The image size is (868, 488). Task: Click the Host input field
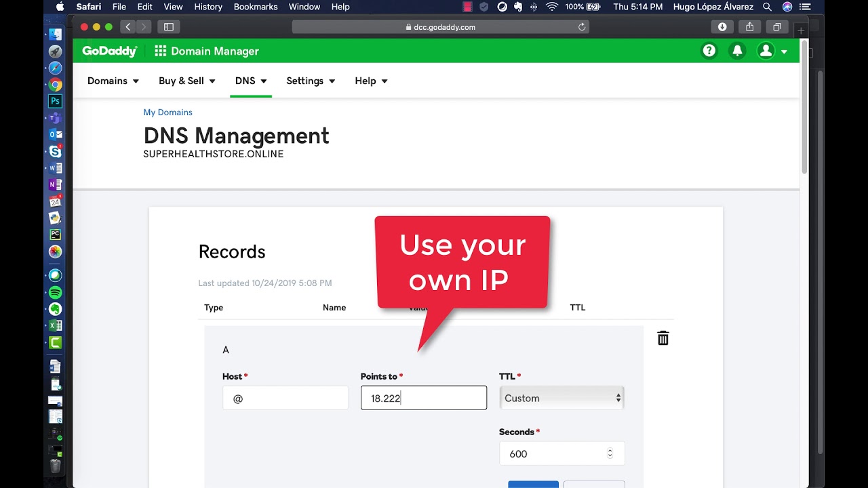pyautogui.click(x=285, y=398)
